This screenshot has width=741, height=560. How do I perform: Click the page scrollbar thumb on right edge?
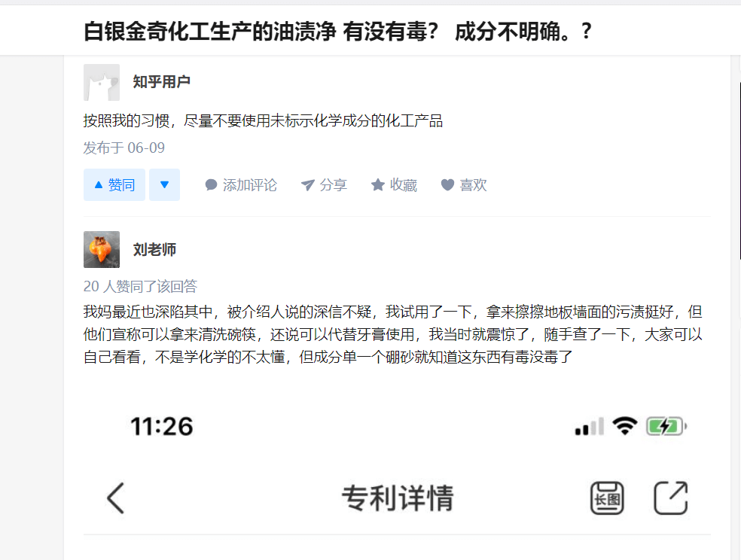[739, 171]
